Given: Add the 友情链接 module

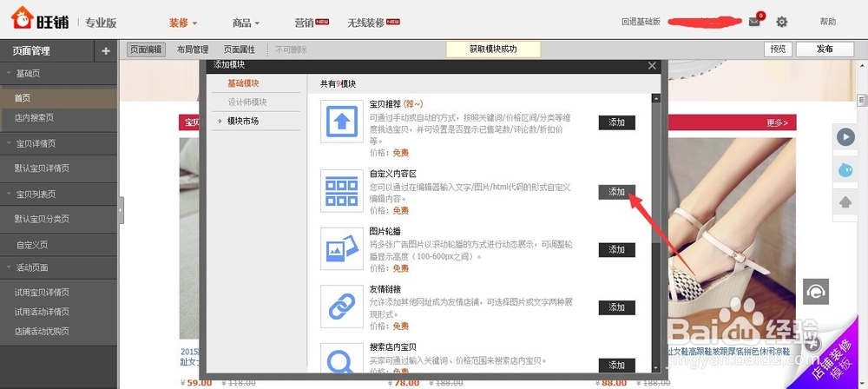Looking at the screenshot, I should pyautogui.click(x=616, y=307).
